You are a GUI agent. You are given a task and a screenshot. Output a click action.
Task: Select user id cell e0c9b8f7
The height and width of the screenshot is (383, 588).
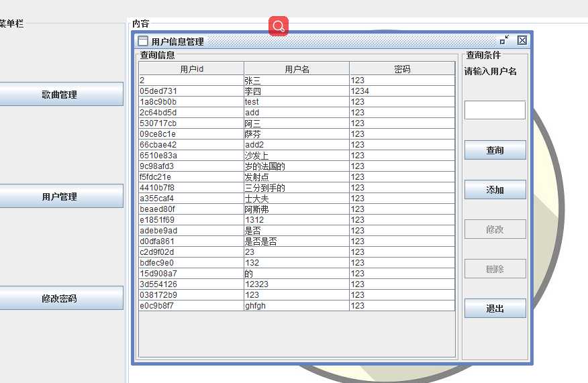[191, 306]
